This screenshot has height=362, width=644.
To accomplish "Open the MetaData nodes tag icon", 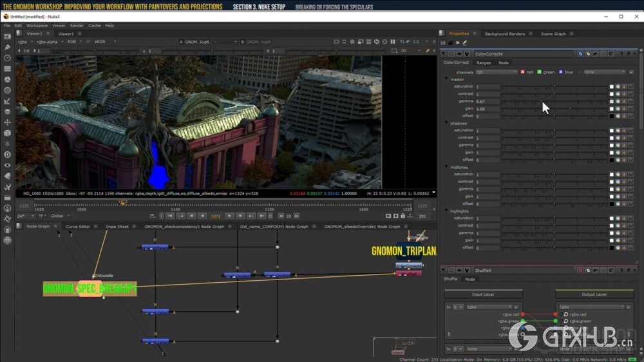I will 7,176.
